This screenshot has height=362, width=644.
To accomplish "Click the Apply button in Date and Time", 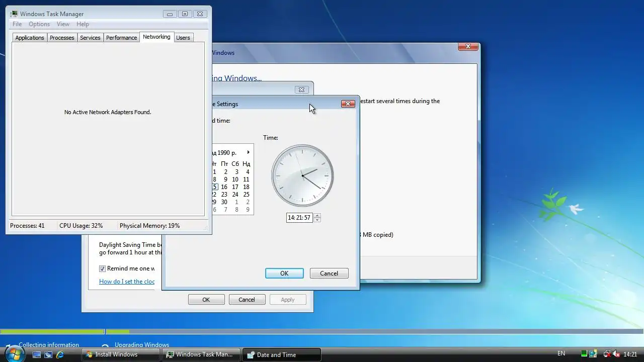I will (288, 300).
